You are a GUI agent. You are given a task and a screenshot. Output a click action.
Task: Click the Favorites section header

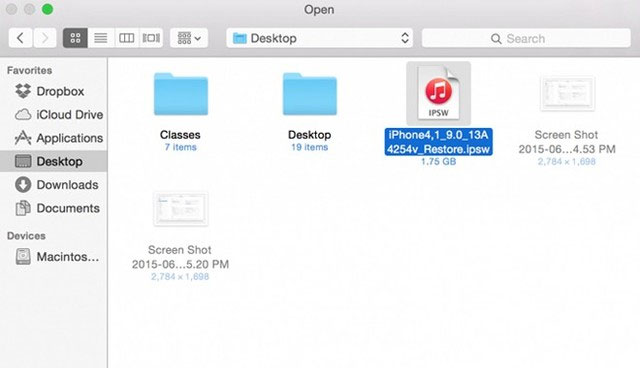click(x=29, y=70)
